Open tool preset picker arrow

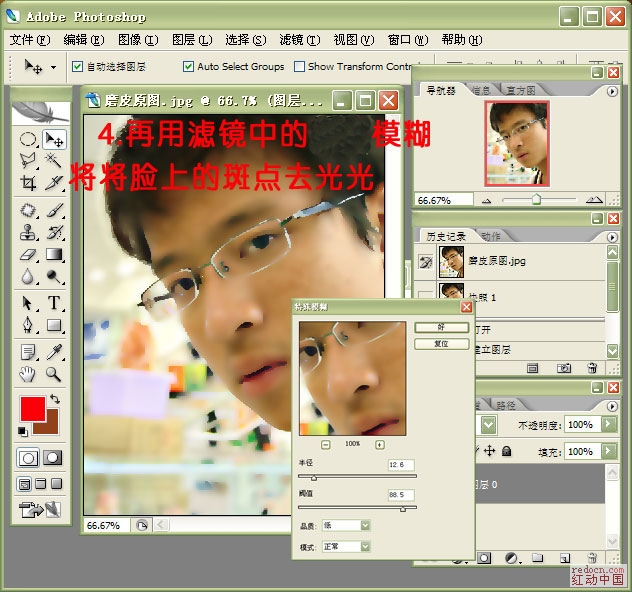pos(54,67)
